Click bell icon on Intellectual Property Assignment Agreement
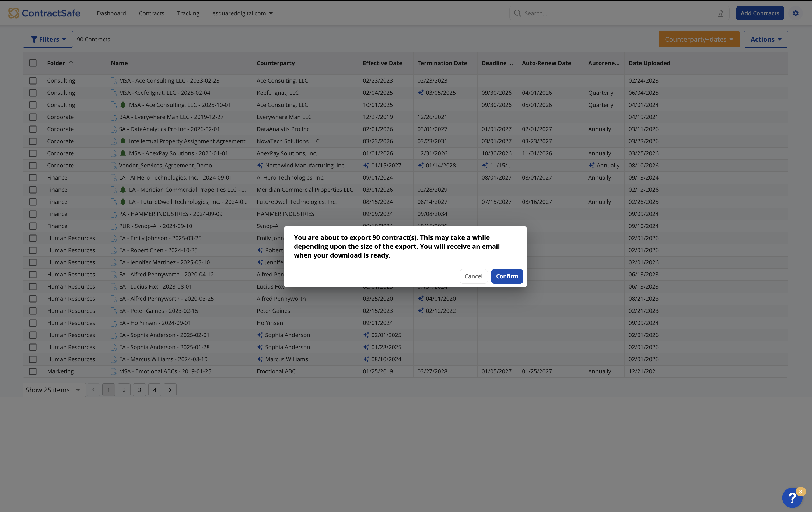Viewport: 812px width, 512px height. (123, 141)
